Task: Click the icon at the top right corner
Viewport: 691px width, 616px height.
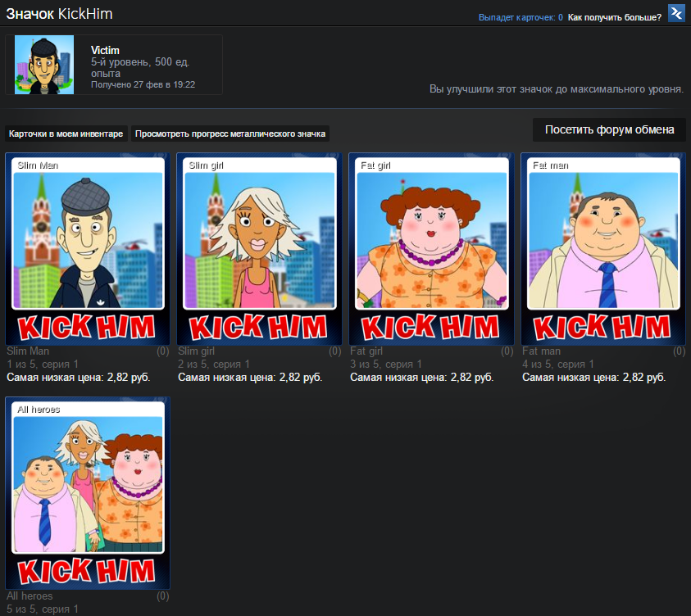Action: coord(676,13)
